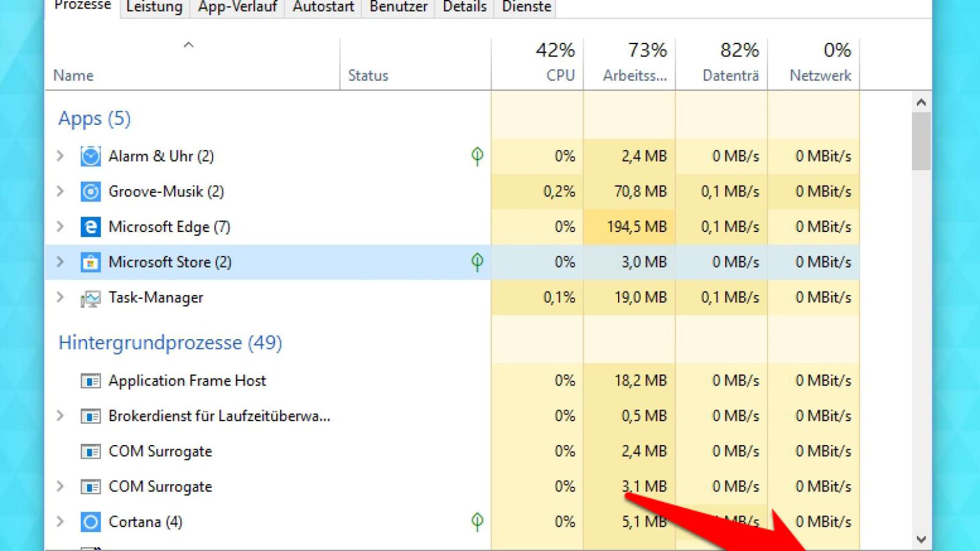The width and height of the screenshot is (980, 551).
Task: Sort processes by Datenträger column
Action: (x=722, y=64)
